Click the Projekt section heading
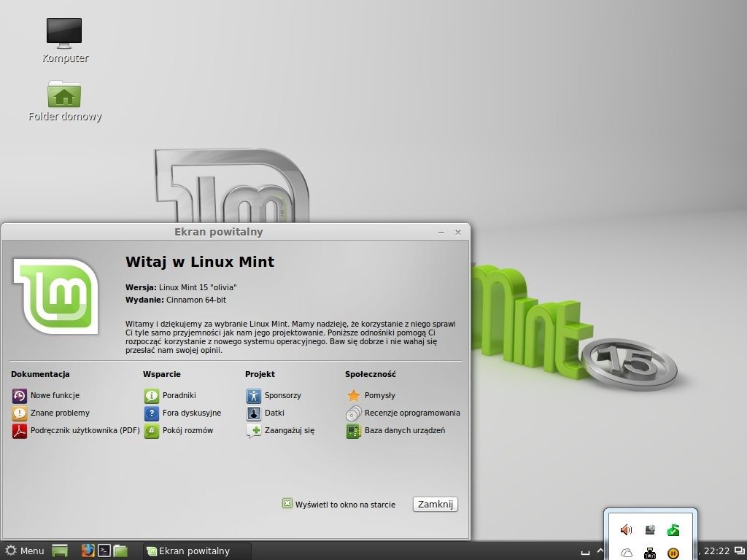The height and width of the screenshot is (560, 747). 260,374
